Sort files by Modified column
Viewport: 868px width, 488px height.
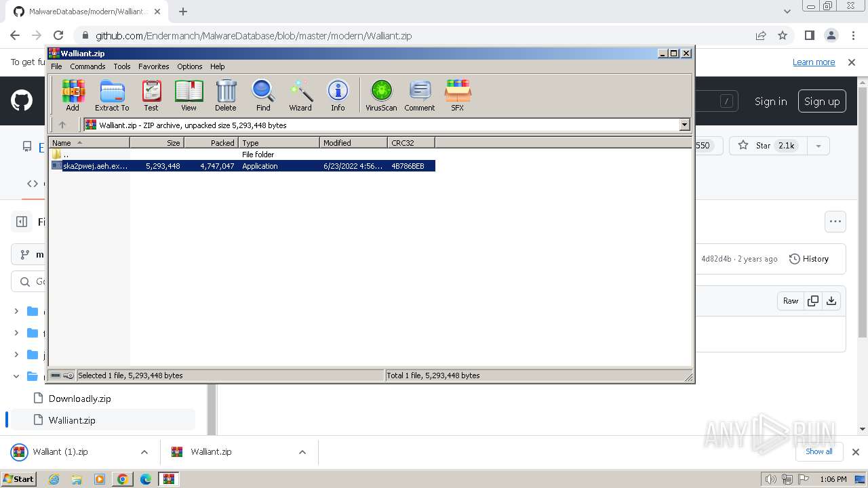point(353,142)
